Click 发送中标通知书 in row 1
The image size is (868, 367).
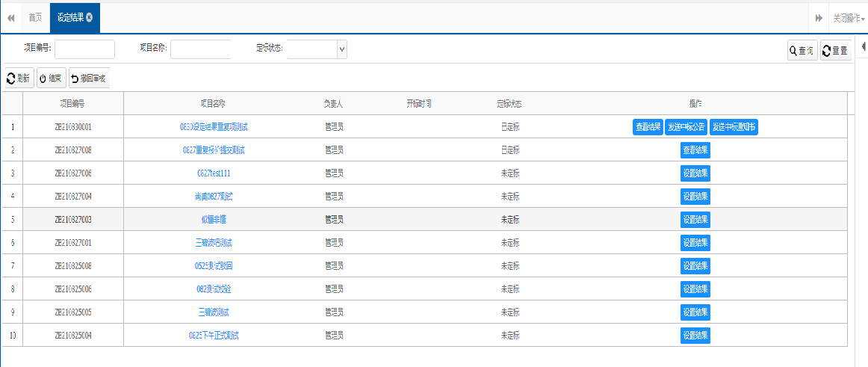pyautogui.click(x=734, y=127)
